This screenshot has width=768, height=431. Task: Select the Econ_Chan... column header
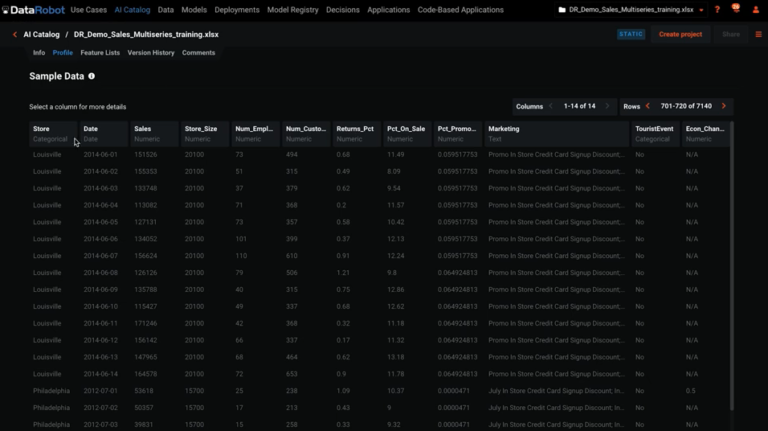(706, 134)
